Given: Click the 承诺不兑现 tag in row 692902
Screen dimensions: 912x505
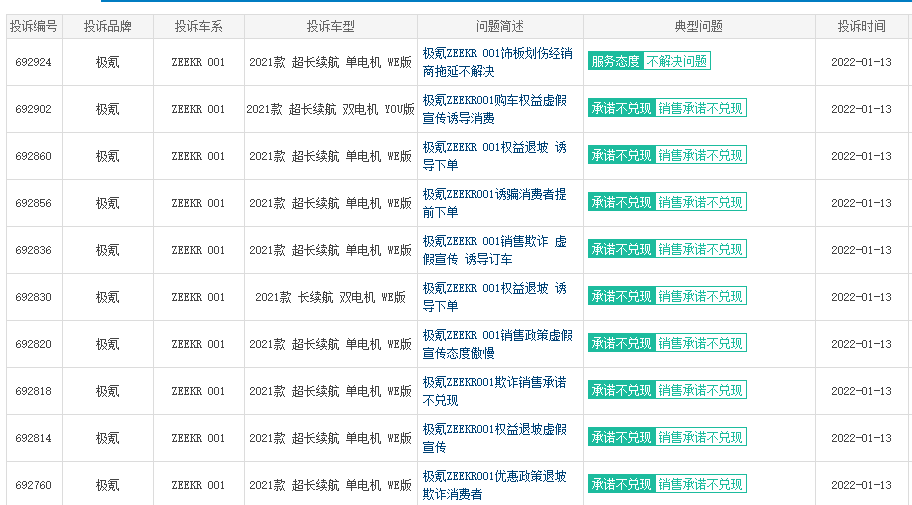Looking at the screenshot, I should 621,108.
